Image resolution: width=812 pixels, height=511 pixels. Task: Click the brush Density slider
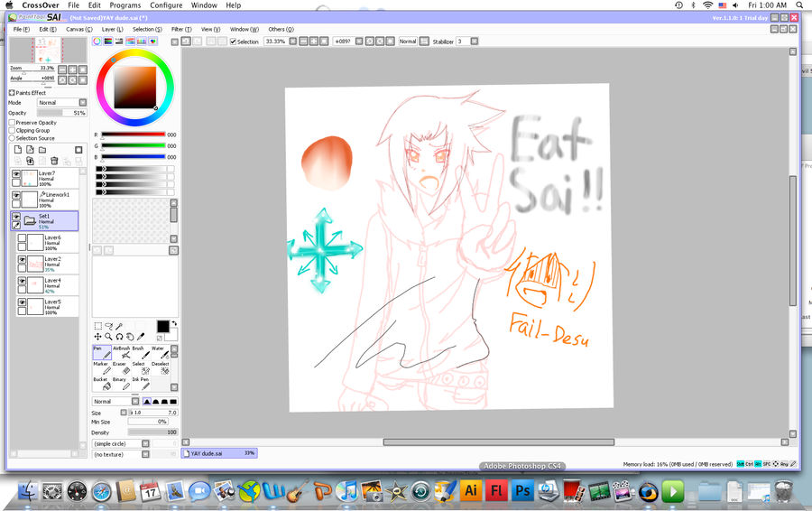(x=152, y=432)
